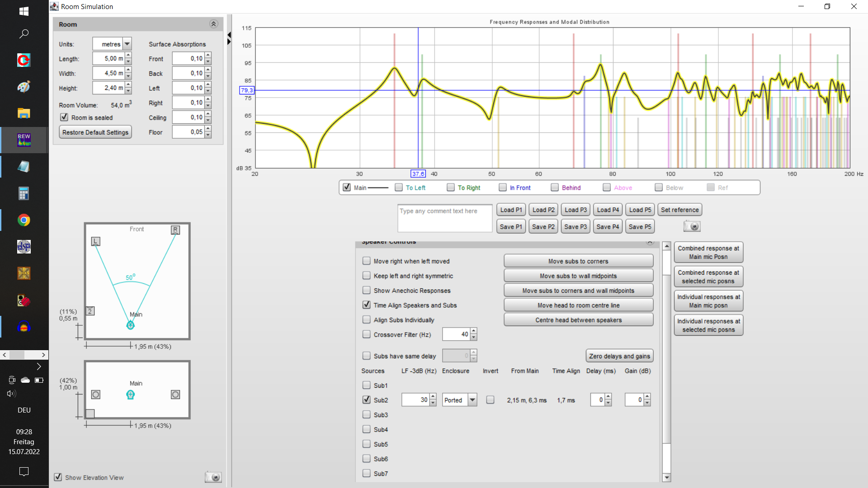The width and height of the screenshot is (868, 488).
Task: Click Move subs to corners button
Action: [578, 261]
